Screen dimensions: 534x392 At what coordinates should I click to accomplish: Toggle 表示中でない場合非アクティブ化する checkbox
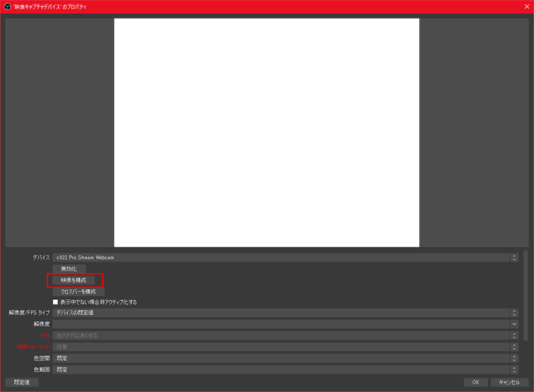coord(55,302)
